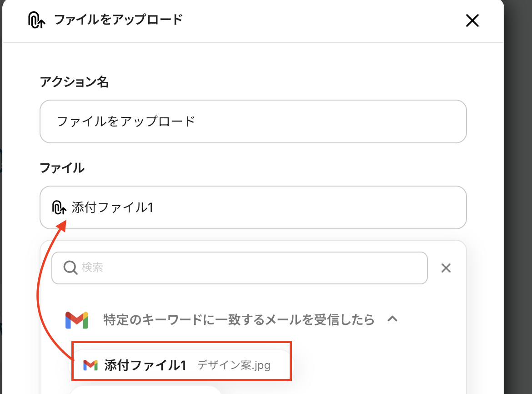Click the dimmed backdrop right of dialog

518,182
